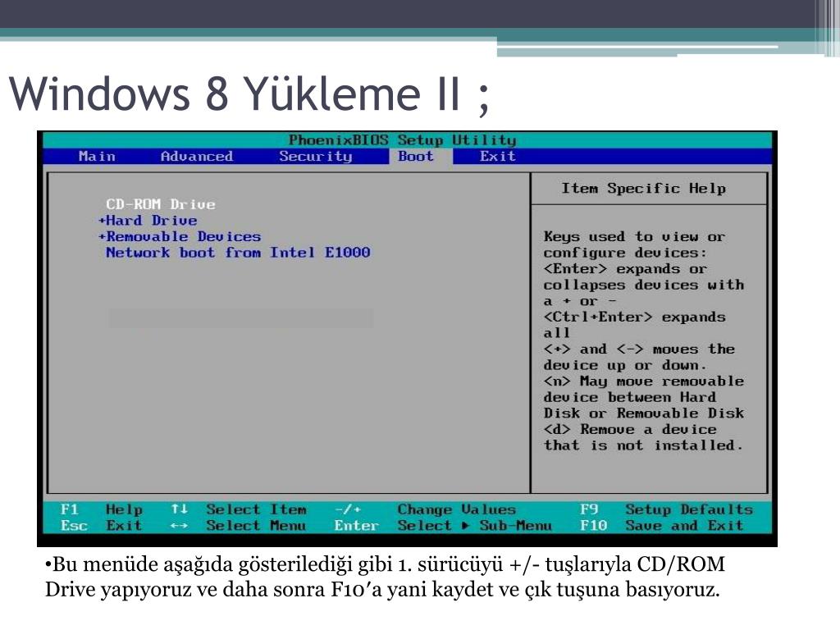Click the help line 'Keys used to view or'
The height and width of the screenshot is (630, 840).
(634, 237)
